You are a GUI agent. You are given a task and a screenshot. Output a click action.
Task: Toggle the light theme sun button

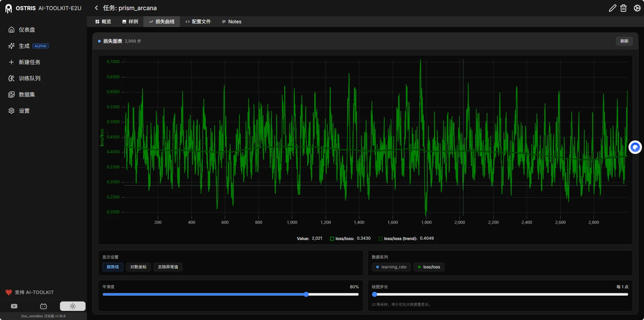tap(73, 306)
